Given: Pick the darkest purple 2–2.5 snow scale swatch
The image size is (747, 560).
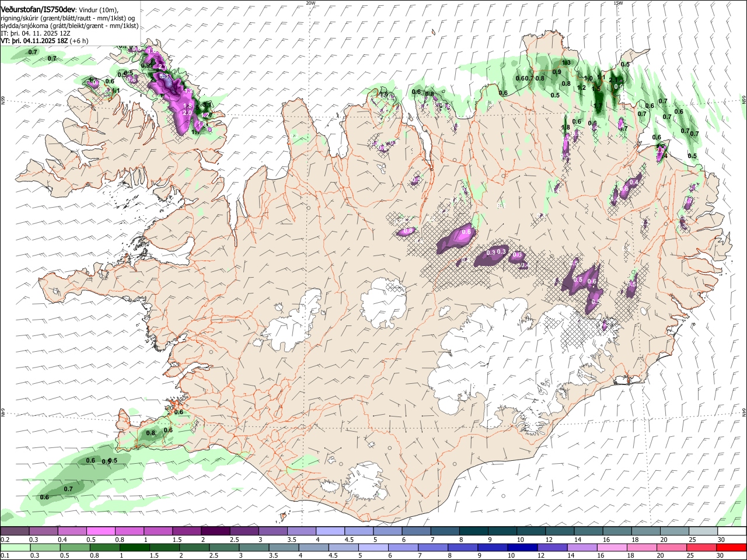Looking at the screenshot, I should (x=215, y=531).
